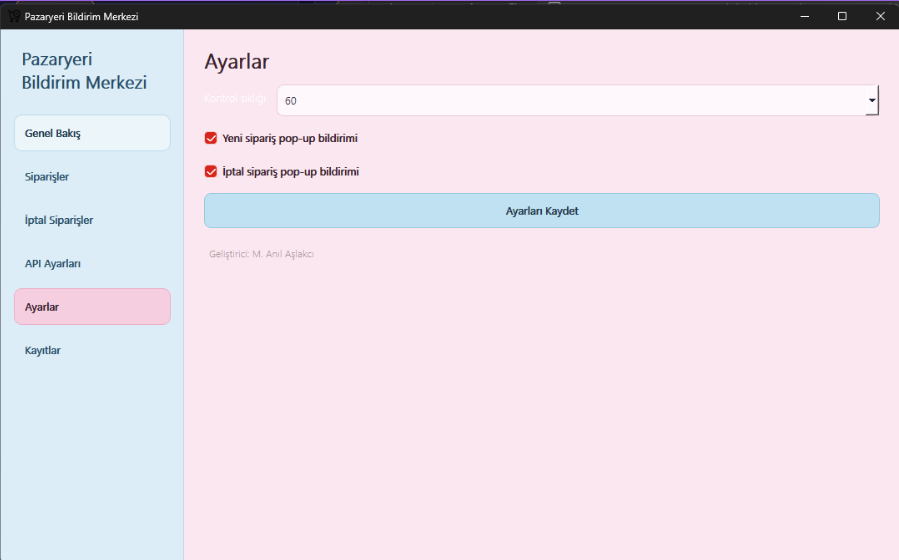This screenshot has height=560, width=899.
Task: Open the Kayıtlar page
Action: [x=92, y=350]
